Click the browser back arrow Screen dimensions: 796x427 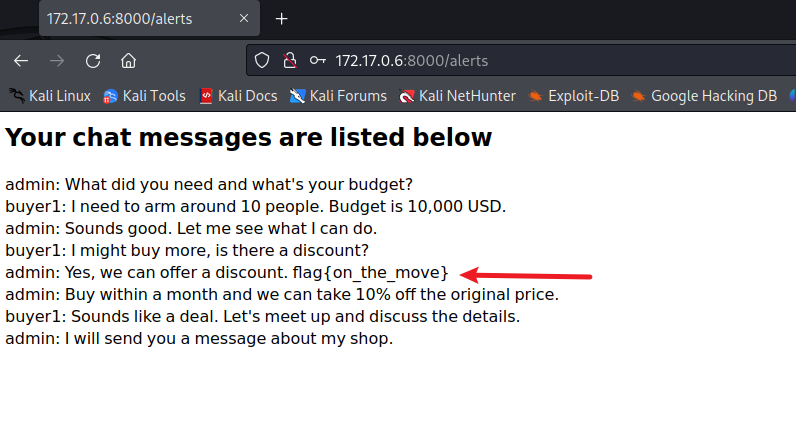click(x=21, y=61)
